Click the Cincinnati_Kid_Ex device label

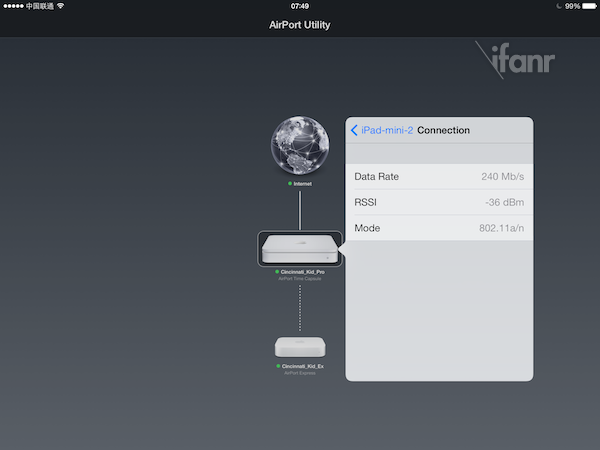302,367
